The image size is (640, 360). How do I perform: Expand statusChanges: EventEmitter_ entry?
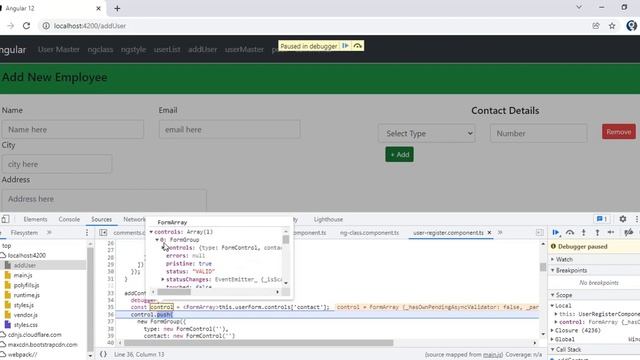click(x=163, y=279)
